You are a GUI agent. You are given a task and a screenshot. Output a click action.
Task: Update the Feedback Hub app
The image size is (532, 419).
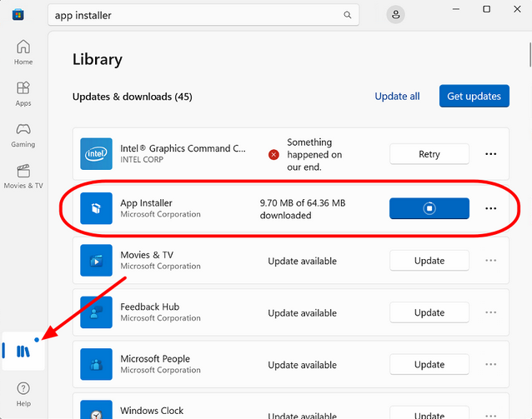coord(429,312)
